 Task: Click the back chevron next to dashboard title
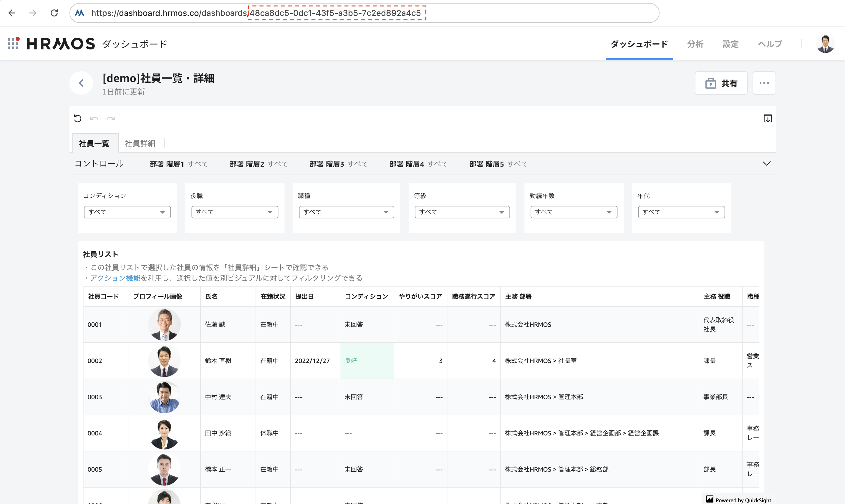(x=81, y=83)
